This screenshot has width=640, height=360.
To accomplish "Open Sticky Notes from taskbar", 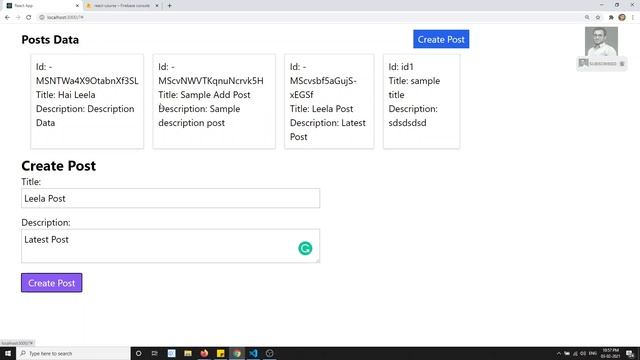I will 220,353.
